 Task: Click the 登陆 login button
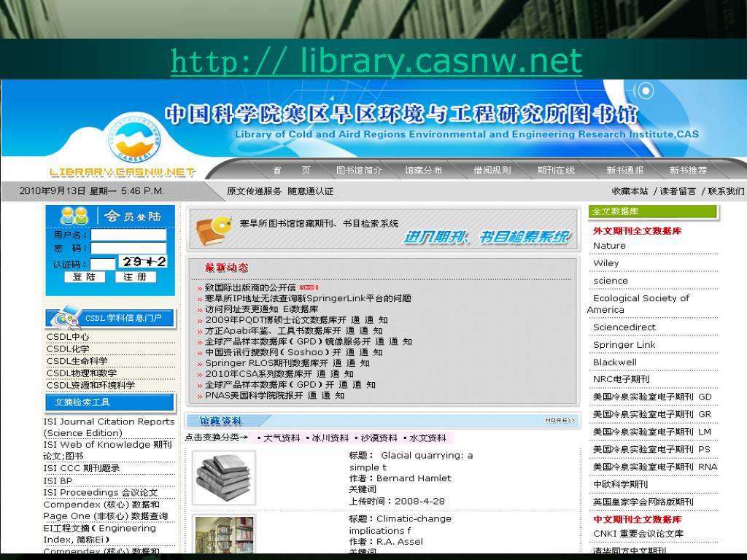coord(85,276)
